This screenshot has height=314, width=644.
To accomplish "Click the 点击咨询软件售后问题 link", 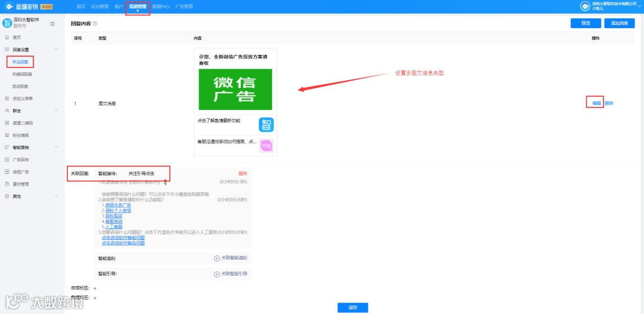I will coord(123,243).
